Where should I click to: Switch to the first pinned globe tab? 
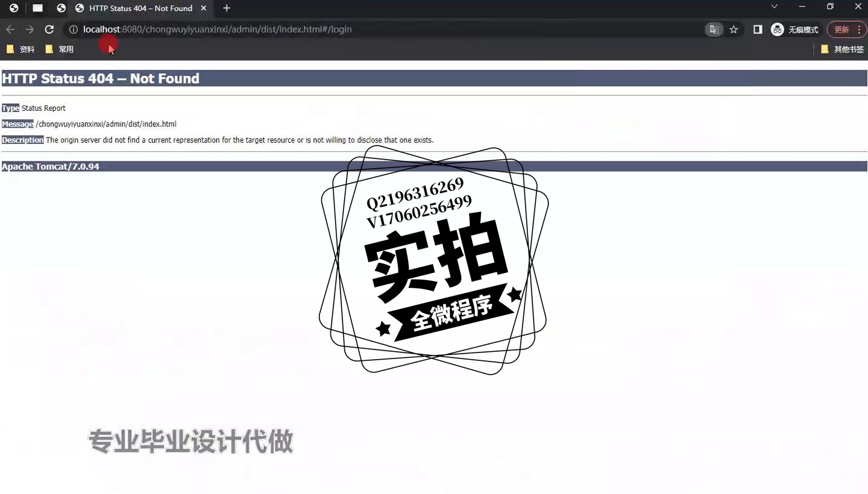(x=14, y=8)
